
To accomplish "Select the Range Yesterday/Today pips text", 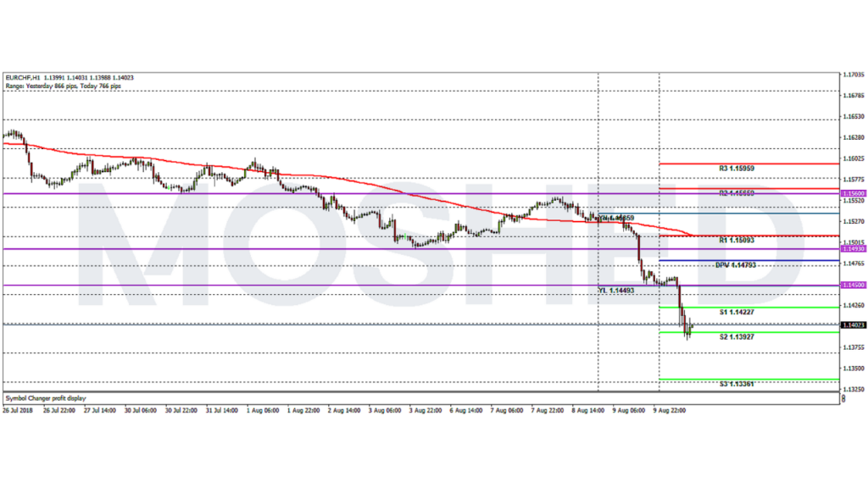I will tap(70, 86).
